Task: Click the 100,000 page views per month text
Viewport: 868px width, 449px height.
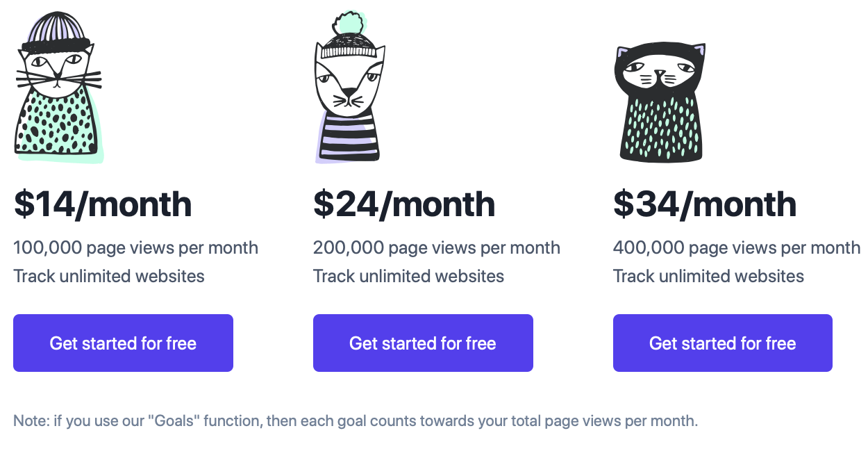Action: pos(136,248)
